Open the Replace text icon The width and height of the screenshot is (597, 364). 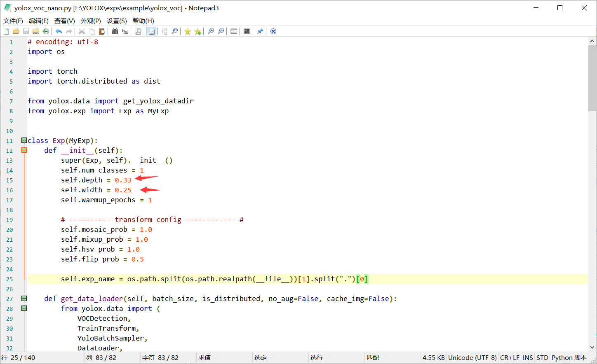tap(125, 31)
